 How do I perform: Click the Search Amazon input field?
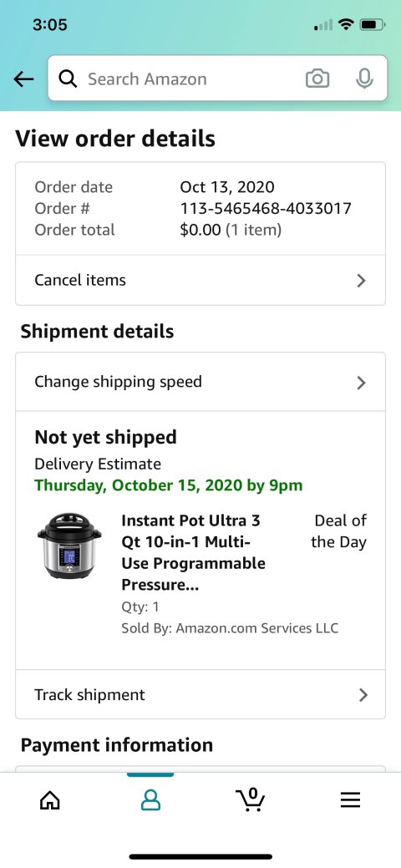click(217, 78)
